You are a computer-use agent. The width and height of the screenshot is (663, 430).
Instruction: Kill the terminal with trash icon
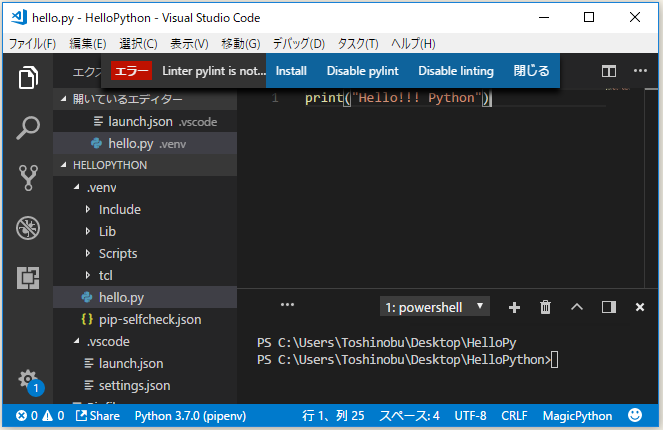pos(545,307)
